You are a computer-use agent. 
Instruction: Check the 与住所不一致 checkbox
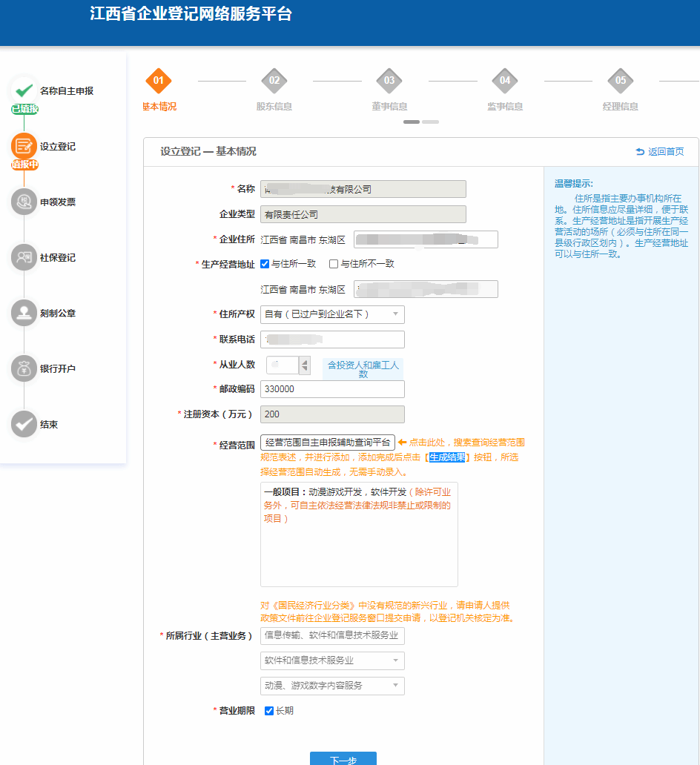[334, 264]
